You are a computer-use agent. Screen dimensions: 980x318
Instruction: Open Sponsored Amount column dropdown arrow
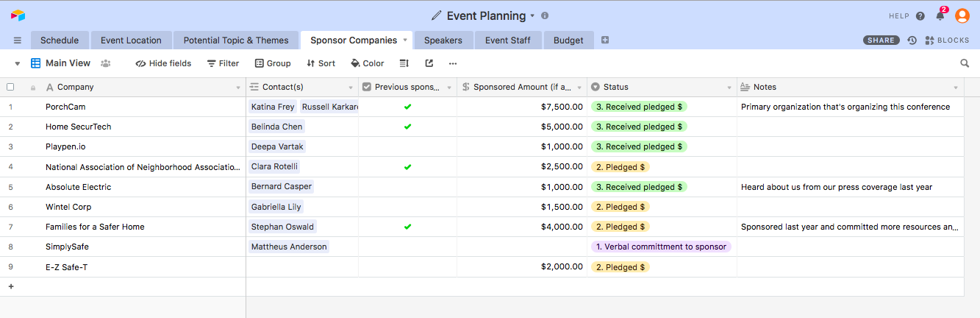pyautogui.click(x=579, y=88)
